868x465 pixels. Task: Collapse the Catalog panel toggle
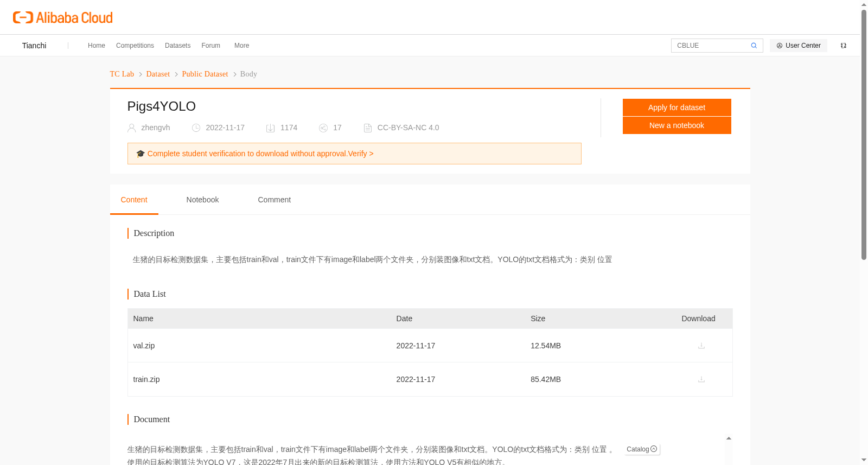click(654, 449)
